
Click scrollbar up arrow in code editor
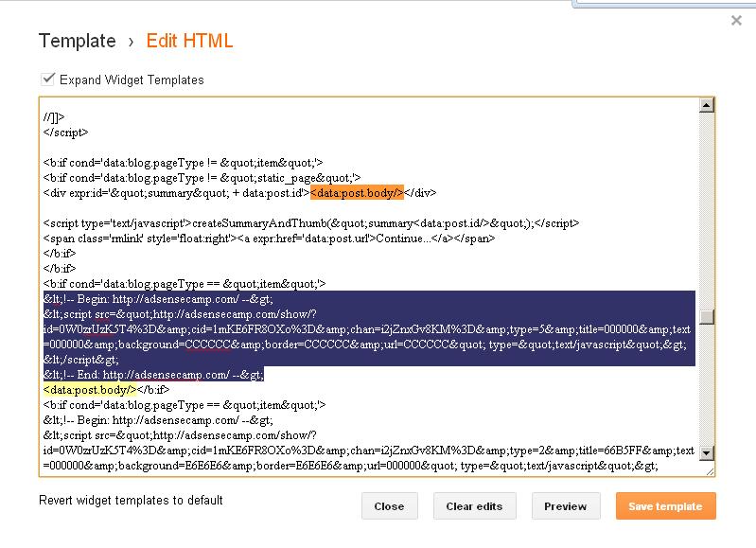pos(707,105)
